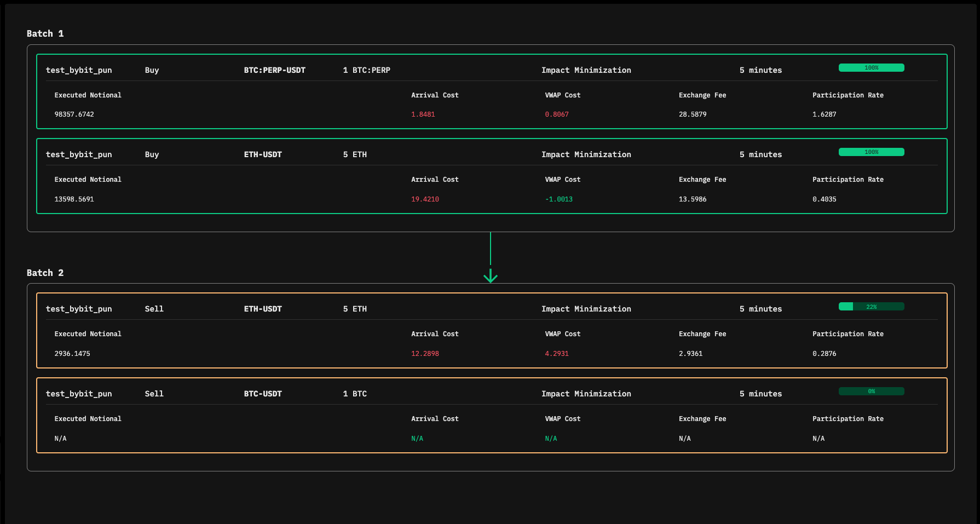Open the ETH-USDT pair in the Sell order
This screenshot has height=524, width=980.
tap(263, 309)
